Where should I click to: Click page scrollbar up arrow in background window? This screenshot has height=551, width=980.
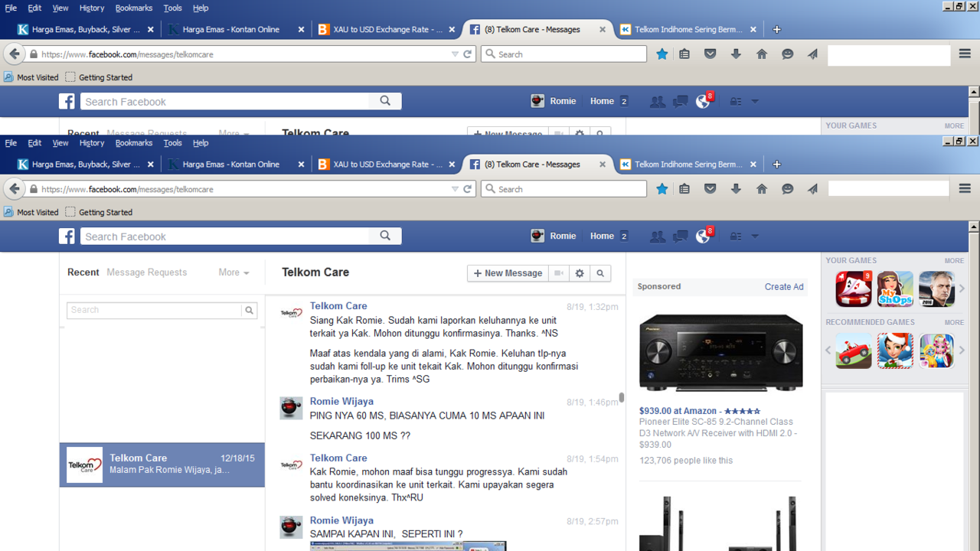click(974, 93)
